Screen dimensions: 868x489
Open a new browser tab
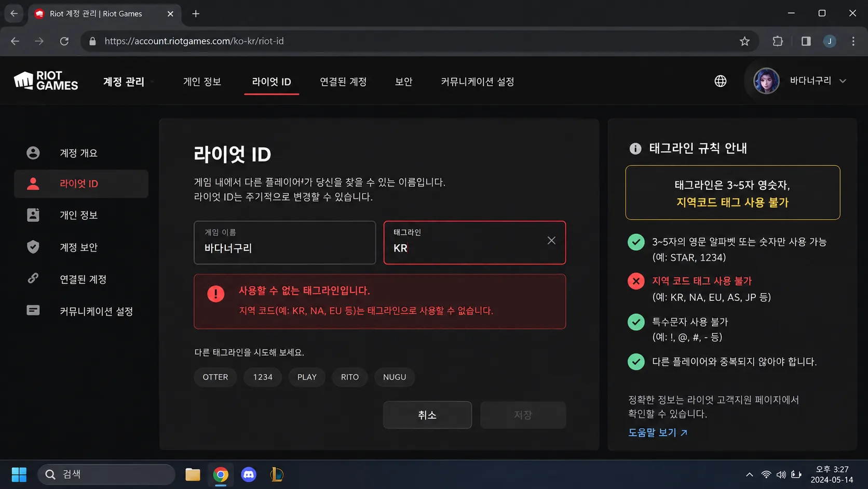[196, 14]
